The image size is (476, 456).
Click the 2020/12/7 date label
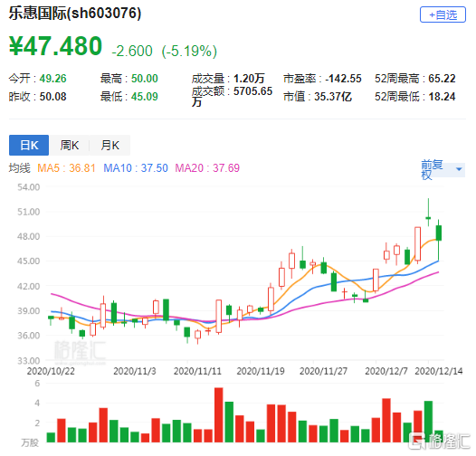[386, 371]
